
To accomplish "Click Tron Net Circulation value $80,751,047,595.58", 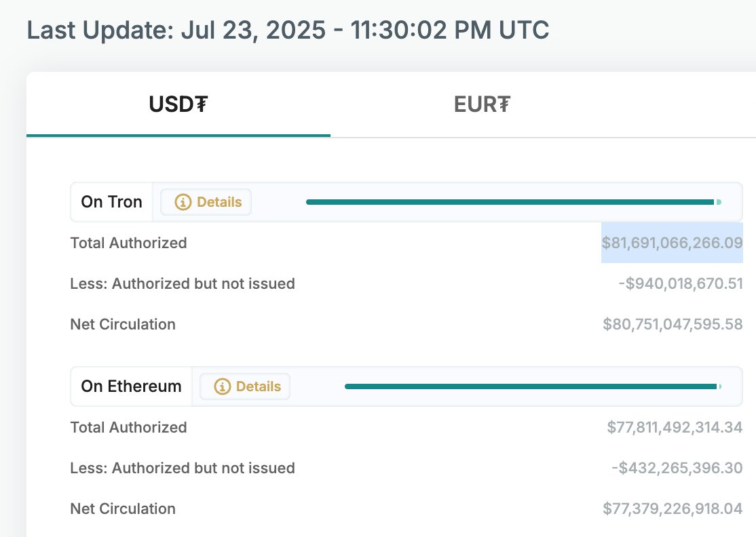I will click(673, 324).
